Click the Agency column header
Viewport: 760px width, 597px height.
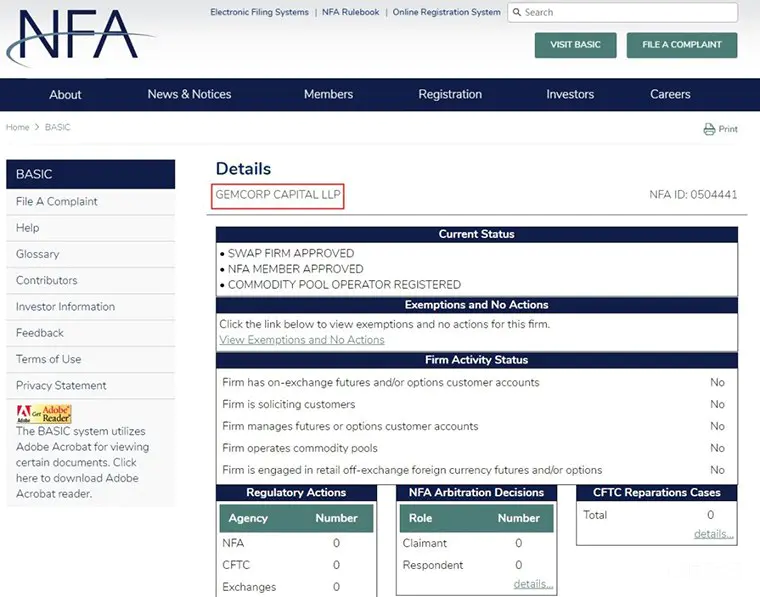coord(248,518)
